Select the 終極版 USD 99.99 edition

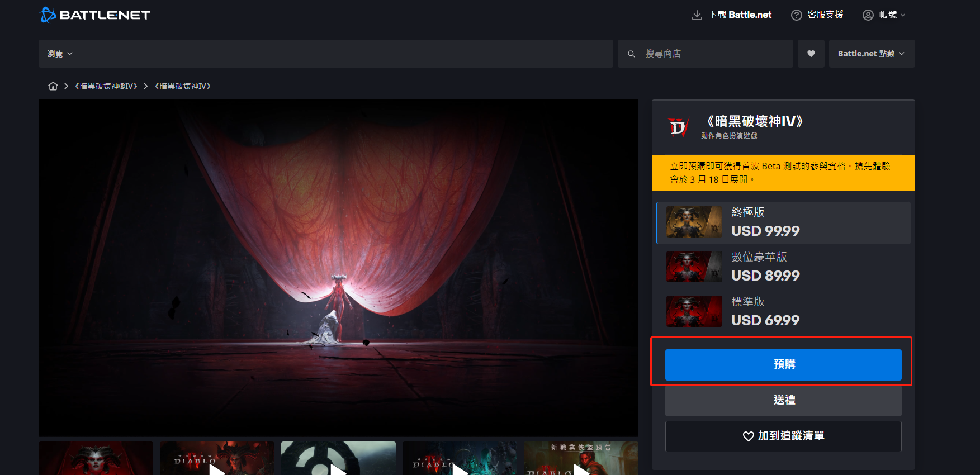pyautogui.click(x=783, y=222)
